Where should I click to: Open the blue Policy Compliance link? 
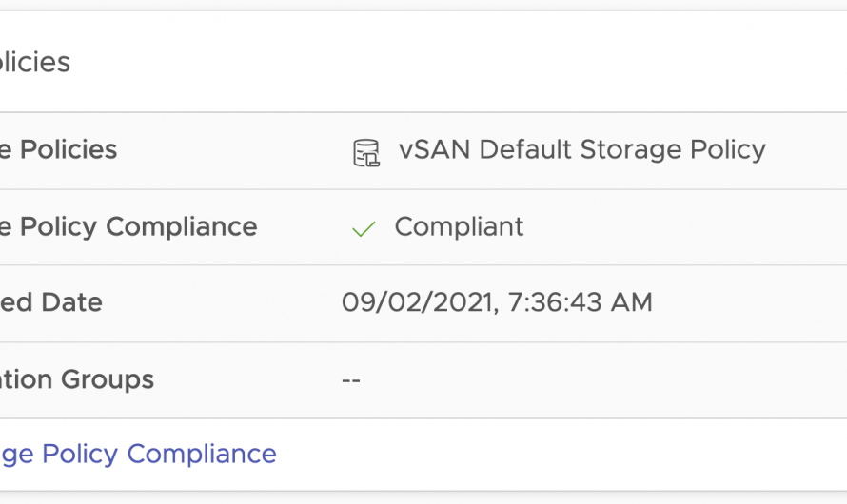tap(138, 455)
